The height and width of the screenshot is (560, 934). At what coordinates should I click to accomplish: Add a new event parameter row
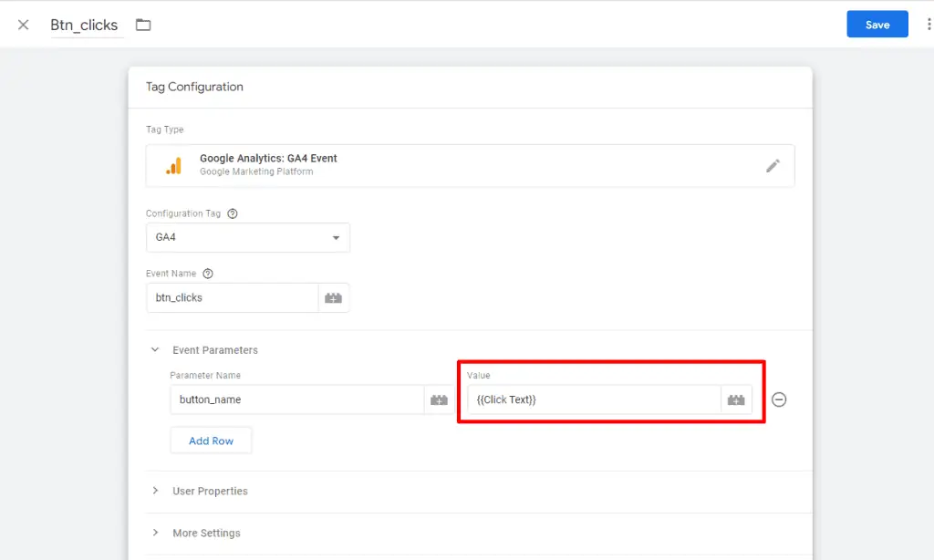[x=211, y=440]
